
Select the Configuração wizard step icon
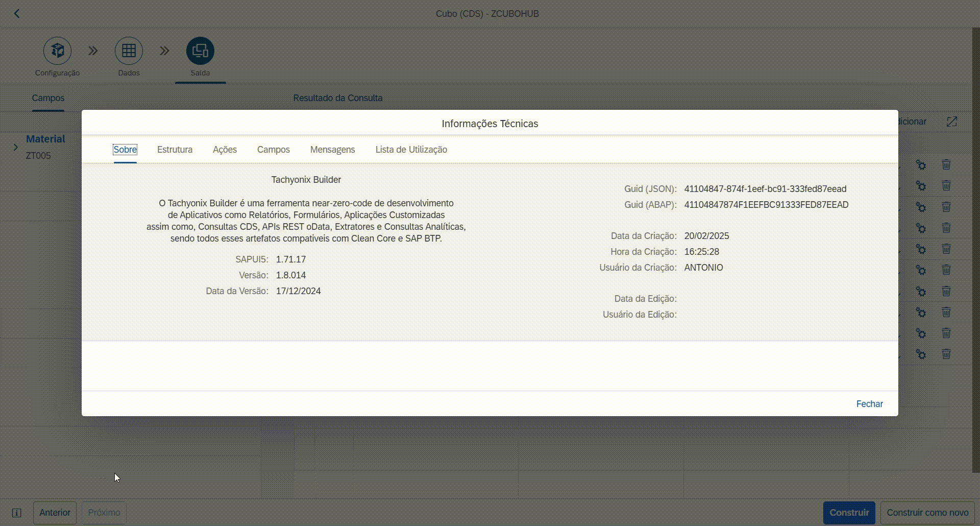point(57,51)
